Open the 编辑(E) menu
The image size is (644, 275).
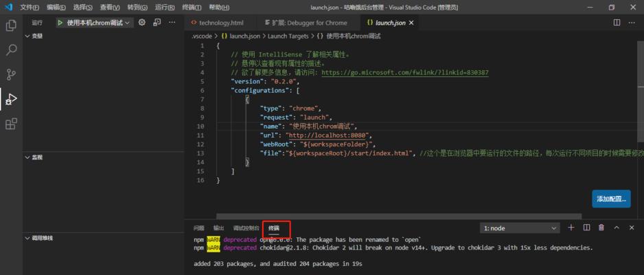click(56, 8)
